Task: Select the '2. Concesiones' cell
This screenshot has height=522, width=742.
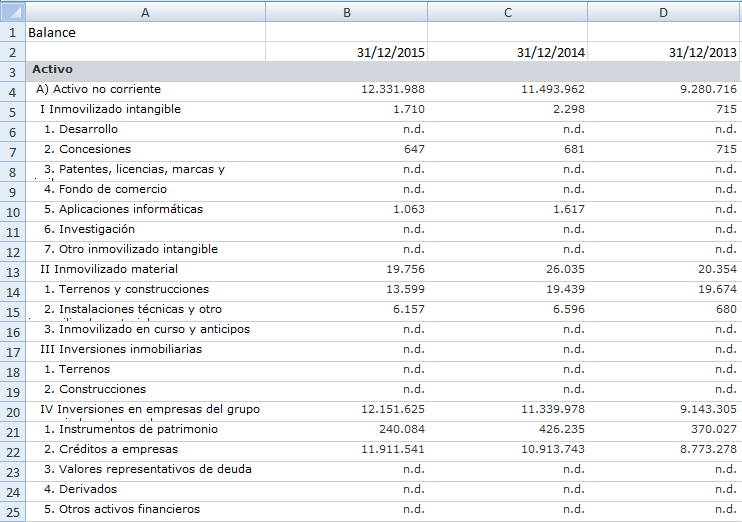Action: [145, 151]
